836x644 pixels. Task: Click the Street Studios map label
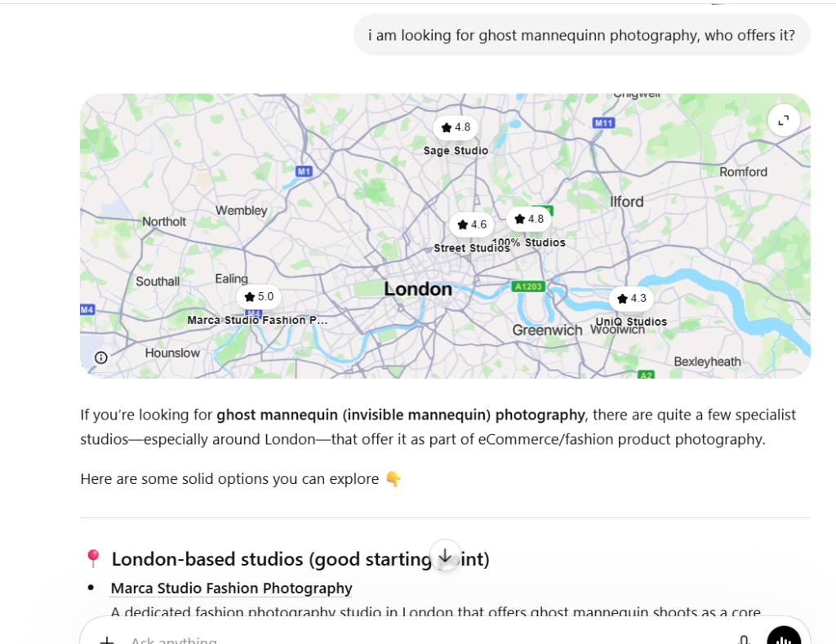click(472, 248)
